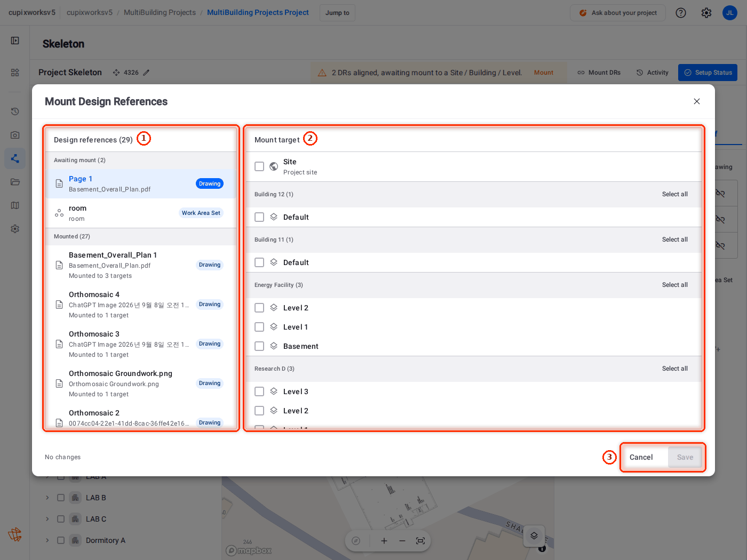Click the Setup Status button
This screenshot has height=560, width=747.
click(708, 73)
